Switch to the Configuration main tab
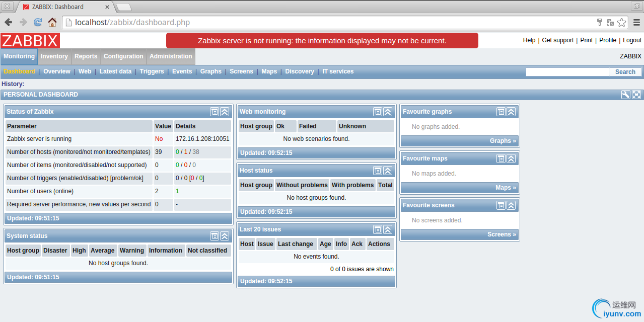Viewport: 644px width, 322px height. (x=123, y=56)
